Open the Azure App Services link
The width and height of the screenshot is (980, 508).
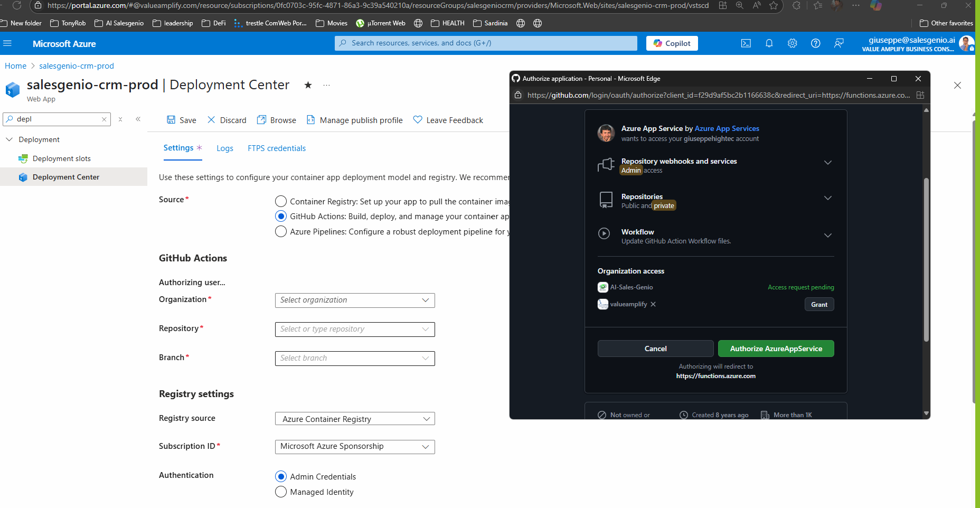pyautogui.click(x=727, y=128)
